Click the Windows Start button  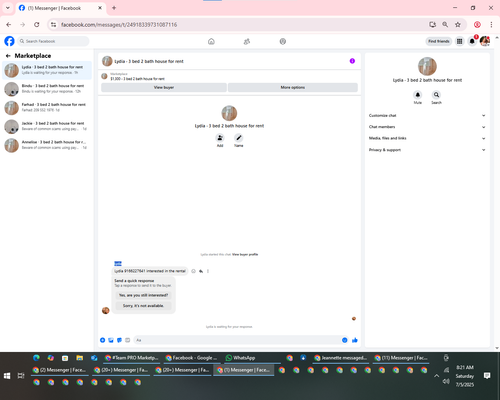click(x=7, y=376)
